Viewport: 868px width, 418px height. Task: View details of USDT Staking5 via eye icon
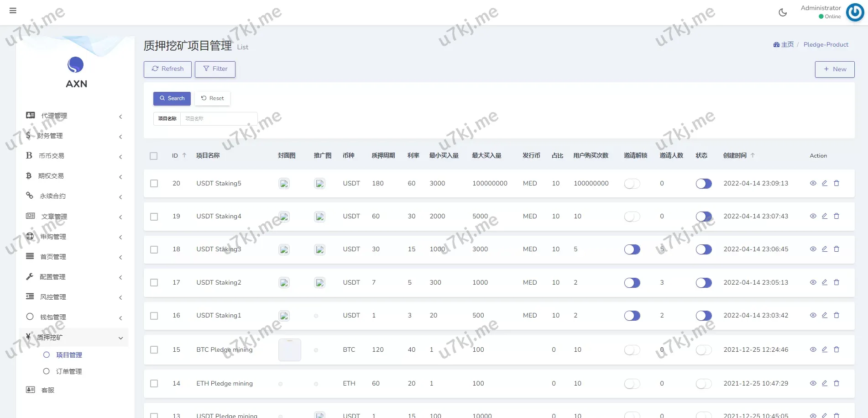tap(813, 183)
